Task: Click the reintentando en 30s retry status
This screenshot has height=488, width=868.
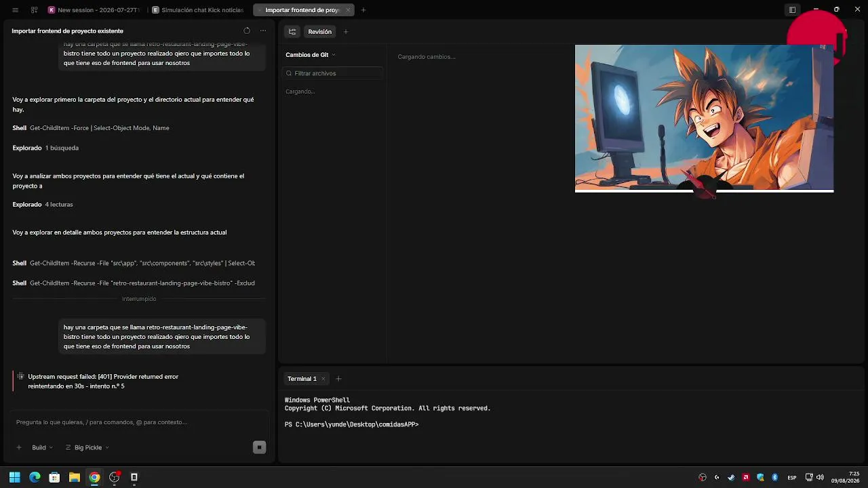Action: (76, 386)
